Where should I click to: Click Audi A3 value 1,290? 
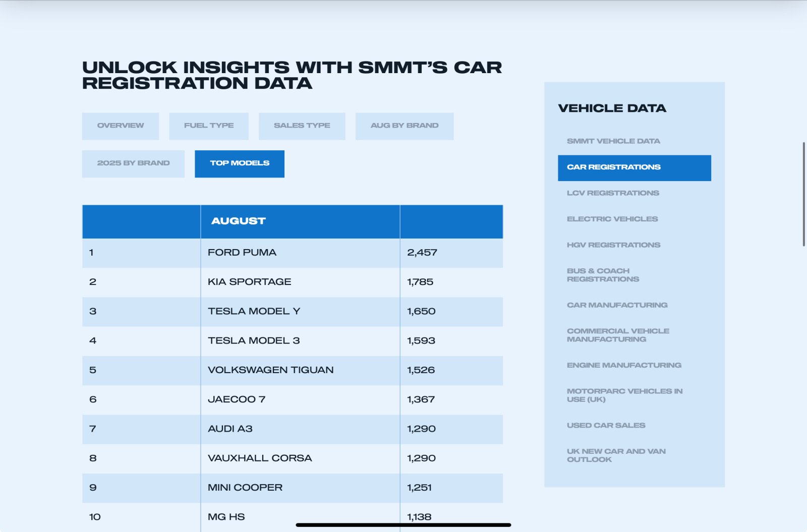pyautogui.click(x=421, y=429)
